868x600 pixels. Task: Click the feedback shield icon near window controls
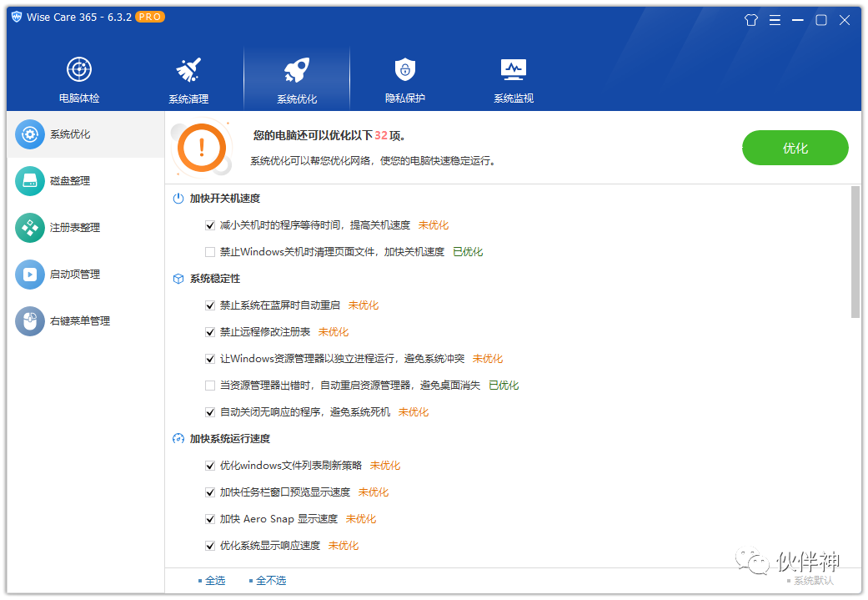pyautogui.click(x=750, y=19)
